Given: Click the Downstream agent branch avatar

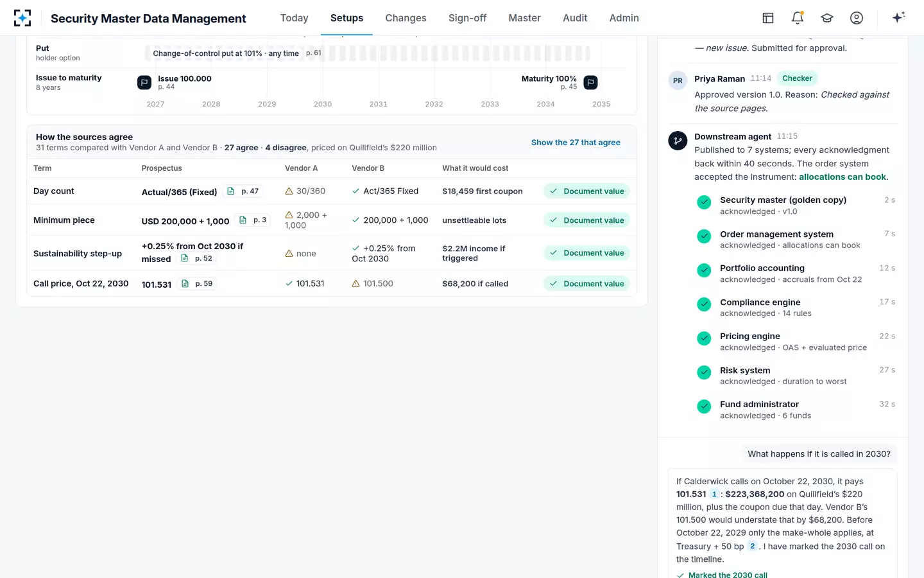Looking at the screenshot, I should [x=678, y=141].
